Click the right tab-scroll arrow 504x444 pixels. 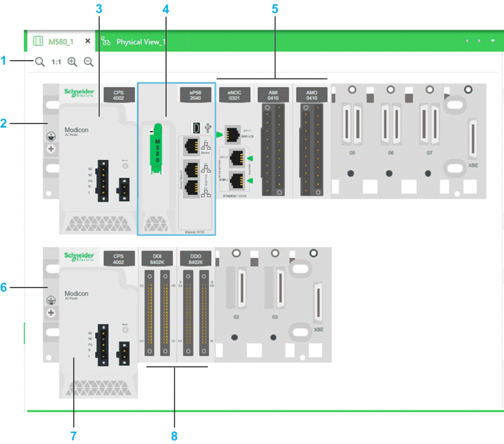tap(480, 41)
